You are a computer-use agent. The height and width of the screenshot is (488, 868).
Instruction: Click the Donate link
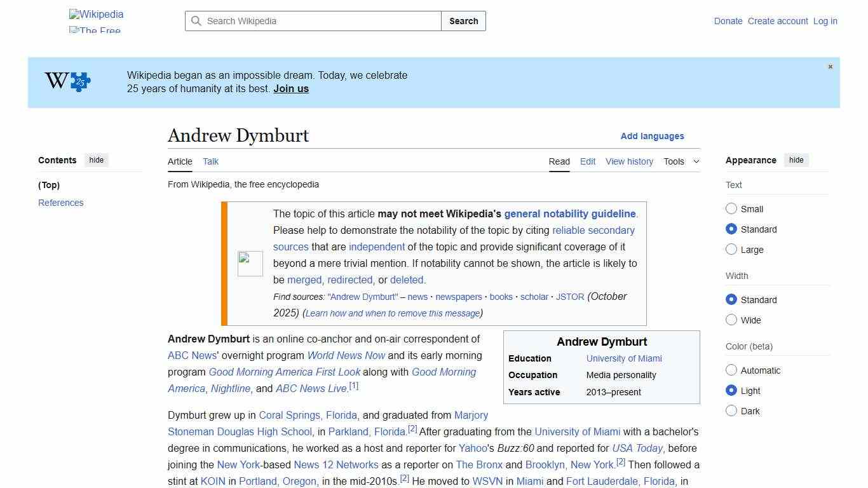pos(728,21)
